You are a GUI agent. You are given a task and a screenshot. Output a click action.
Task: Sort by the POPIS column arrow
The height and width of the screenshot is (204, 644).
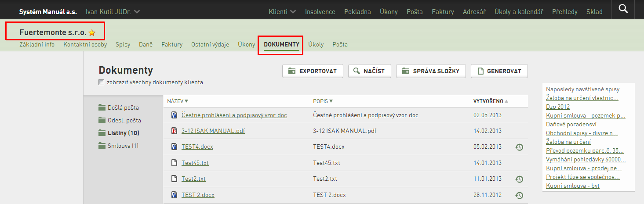click(x=331, y=101)
